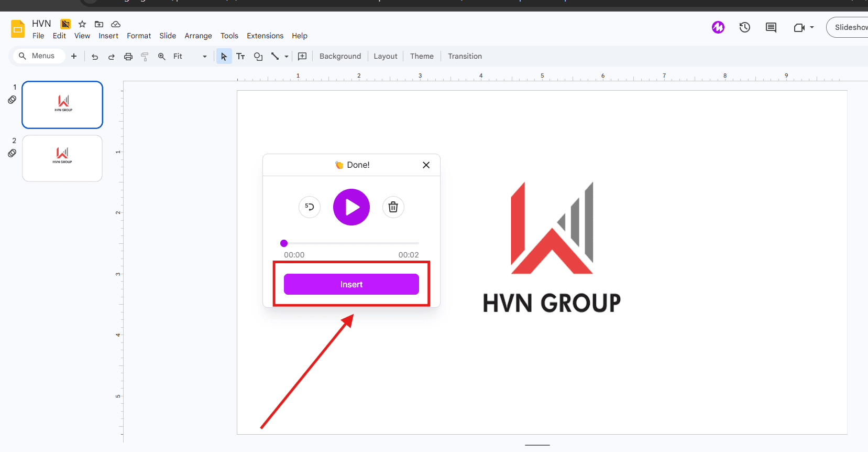Open the Format menu
The width and height of the screenshot is (868, 452).
click(x=139, y=36)
